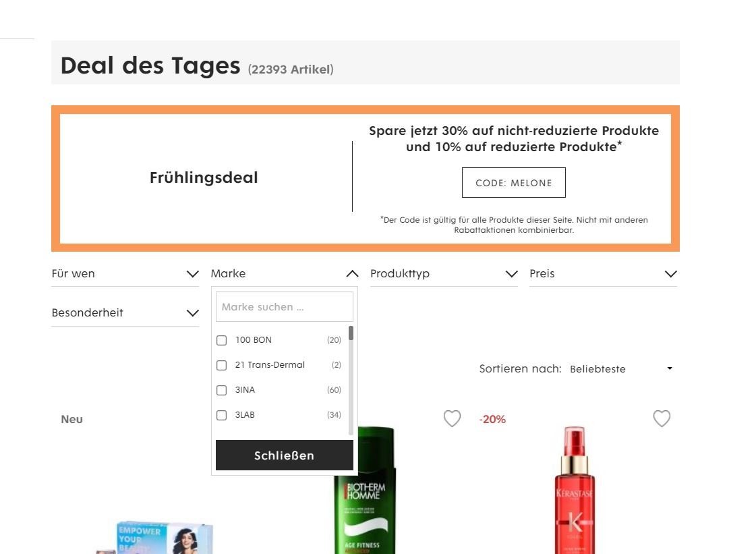This screenshot has width=756, height=554.
Task: Enable the 3LAB brand checkbox
Action: click(221, 415)
